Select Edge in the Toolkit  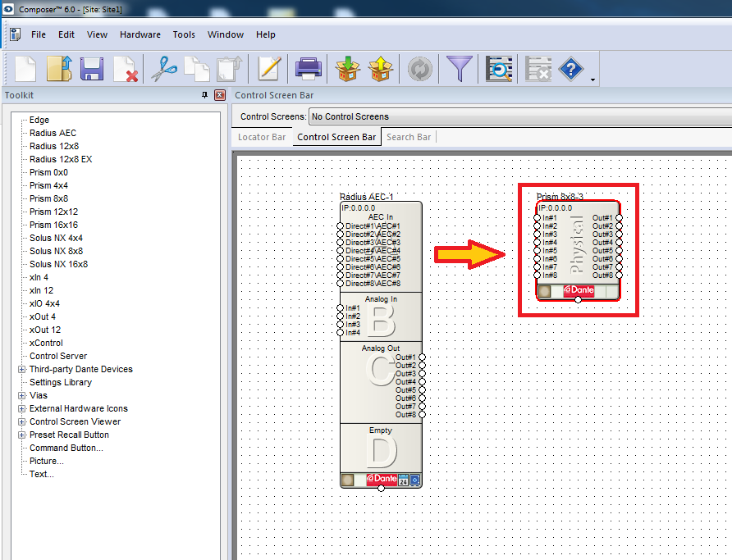tap(39, 120)
